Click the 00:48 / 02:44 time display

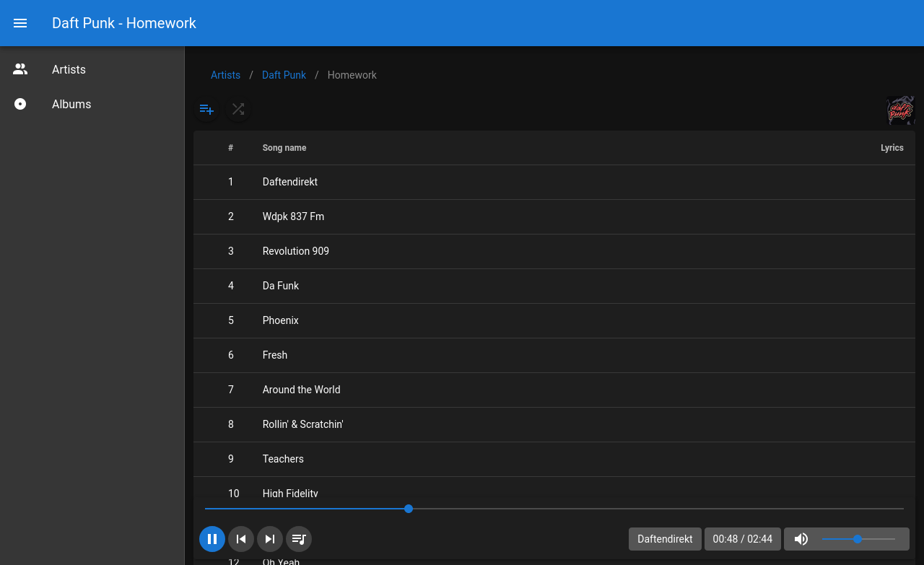743,539
